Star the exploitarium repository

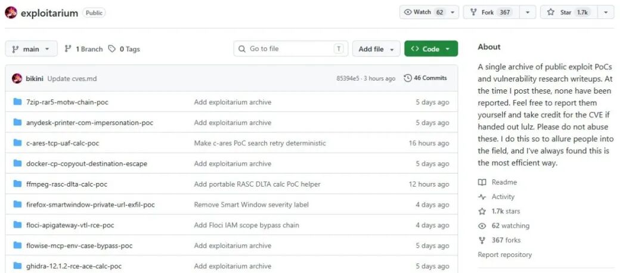coord(569,12)
